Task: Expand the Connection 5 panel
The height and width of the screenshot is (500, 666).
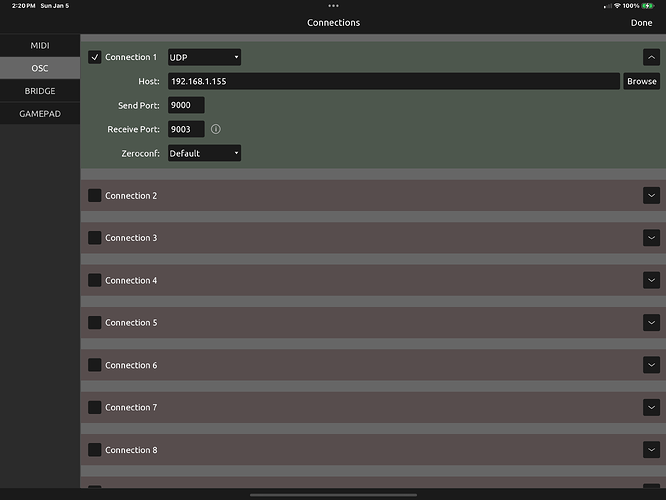Action: (651, 323)
